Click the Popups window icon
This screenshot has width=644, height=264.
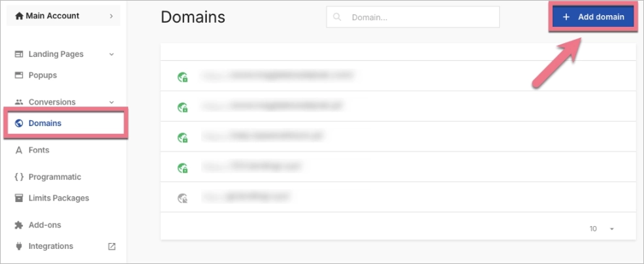[x=19, y=75]
